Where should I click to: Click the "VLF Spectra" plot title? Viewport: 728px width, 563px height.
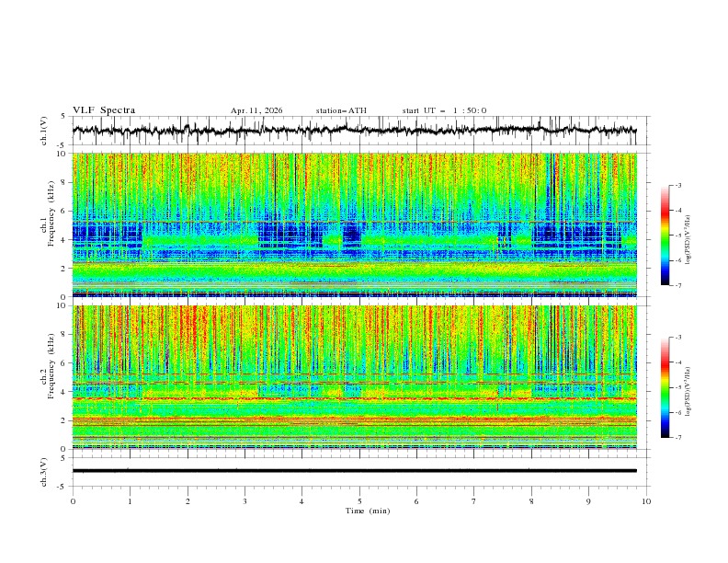click(104, 110)
